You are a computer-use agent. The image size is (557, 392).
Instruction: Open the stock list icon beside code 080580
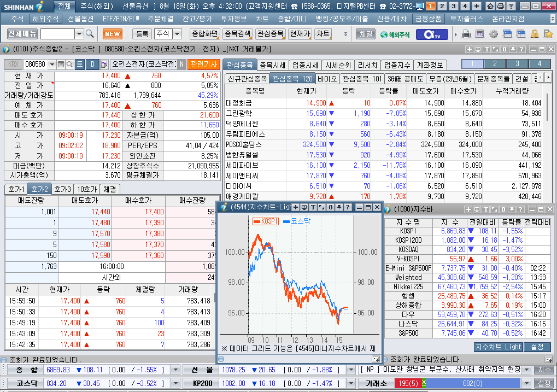click(61, 65)
